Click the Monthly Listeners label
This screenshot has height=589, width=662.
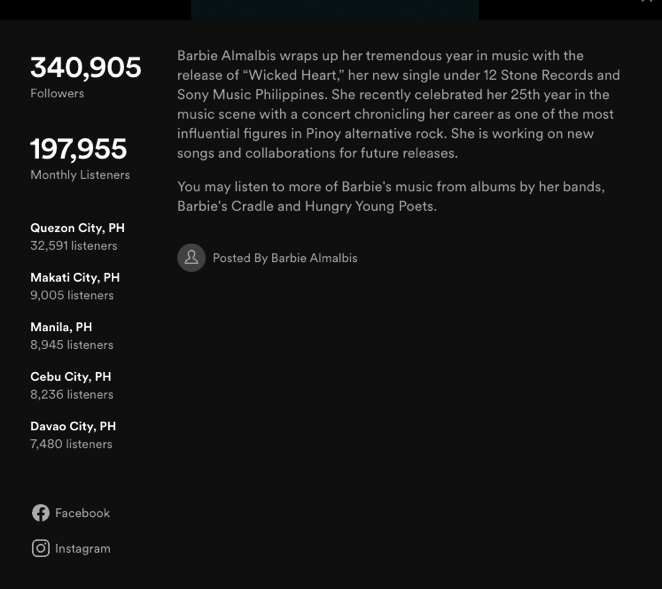coord(80,175)
